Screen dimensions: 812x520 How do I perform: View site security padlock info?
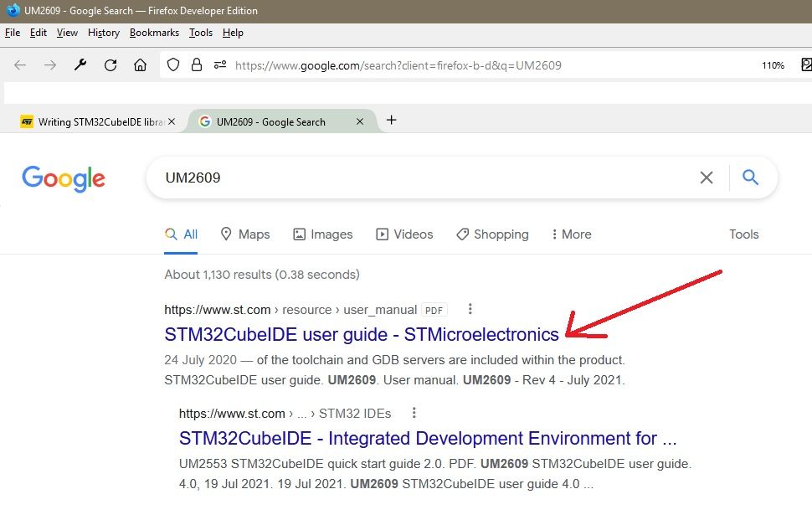point(197,64)
